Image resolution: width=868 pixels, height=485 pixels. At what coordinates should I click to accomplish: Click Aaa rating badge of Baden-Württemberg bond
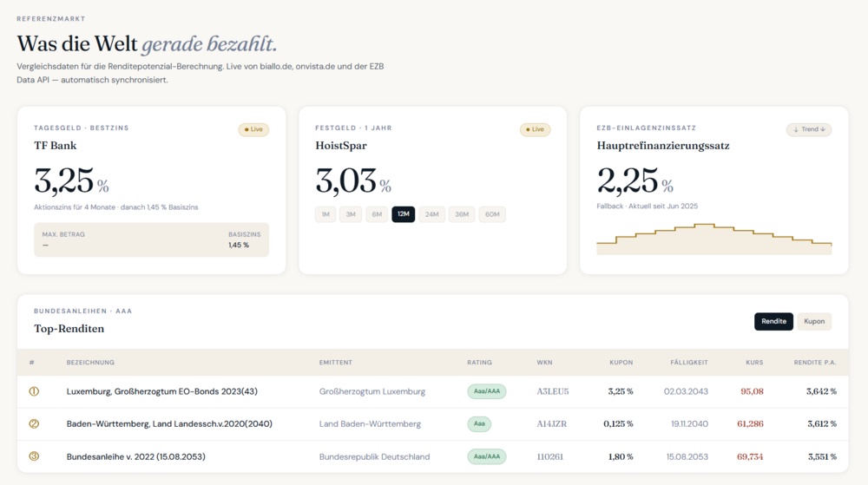pos(479,424)
